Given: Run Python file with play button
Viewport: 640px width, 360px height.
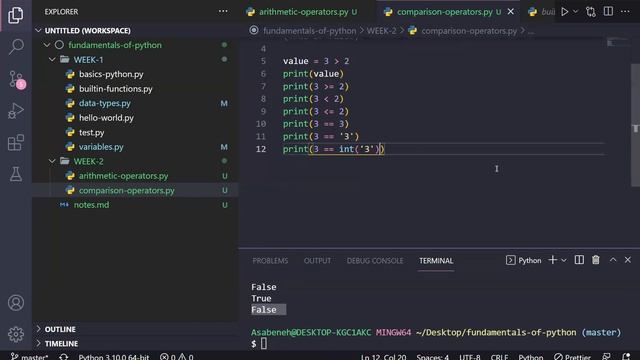Looking at the screenshot, I should 565,12.
